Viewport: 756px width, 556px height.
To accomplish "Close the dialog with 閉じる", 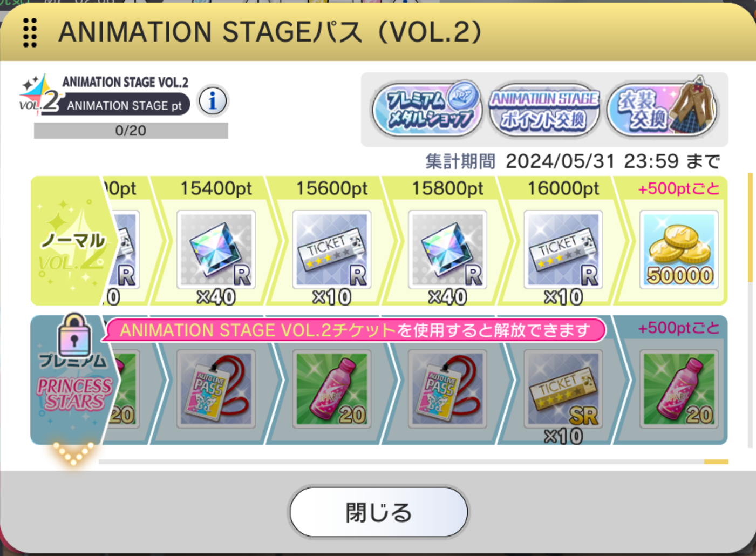I will coord(379,512).
